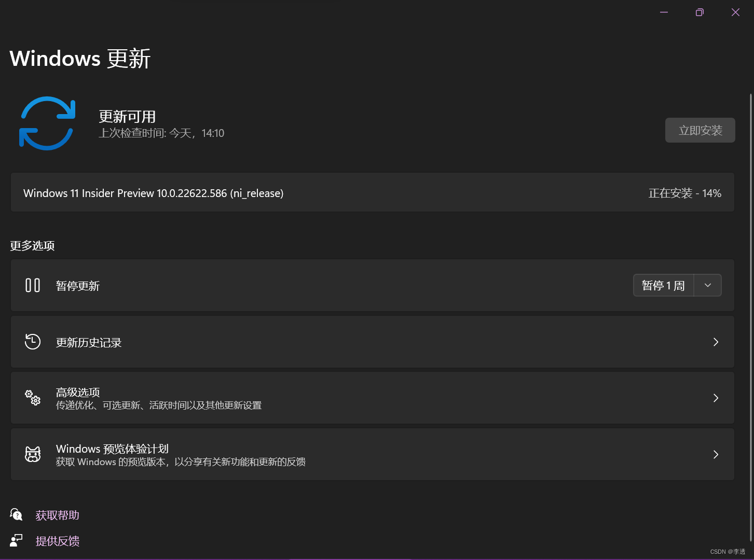Click the 获取帮助 help headset icon
This screenshot has height=560, width=754.
point(16,514)
